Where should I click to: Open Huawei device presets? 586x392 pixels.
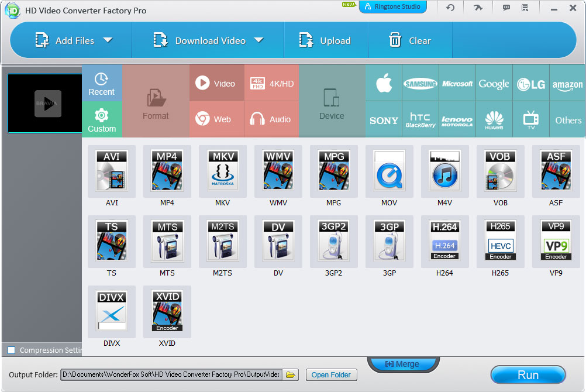point(494,119)
